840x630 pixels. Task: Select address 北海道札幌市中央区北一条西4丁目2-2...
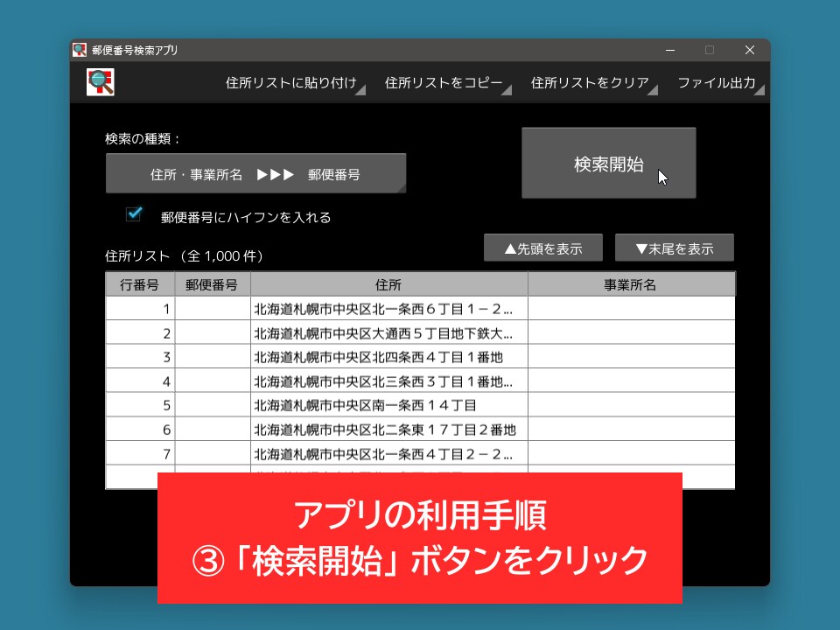point(388,454)
